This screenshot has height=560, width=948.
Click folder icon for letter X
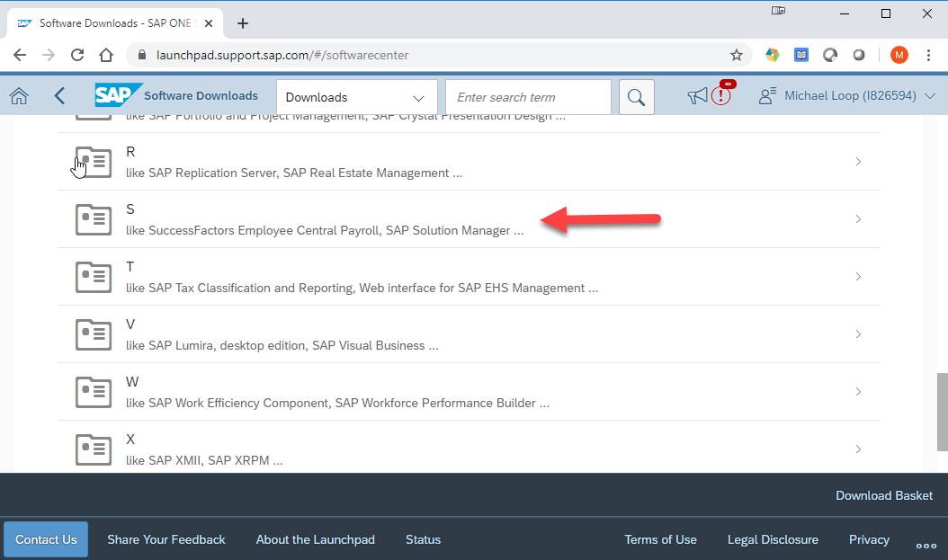coord(94,449)
